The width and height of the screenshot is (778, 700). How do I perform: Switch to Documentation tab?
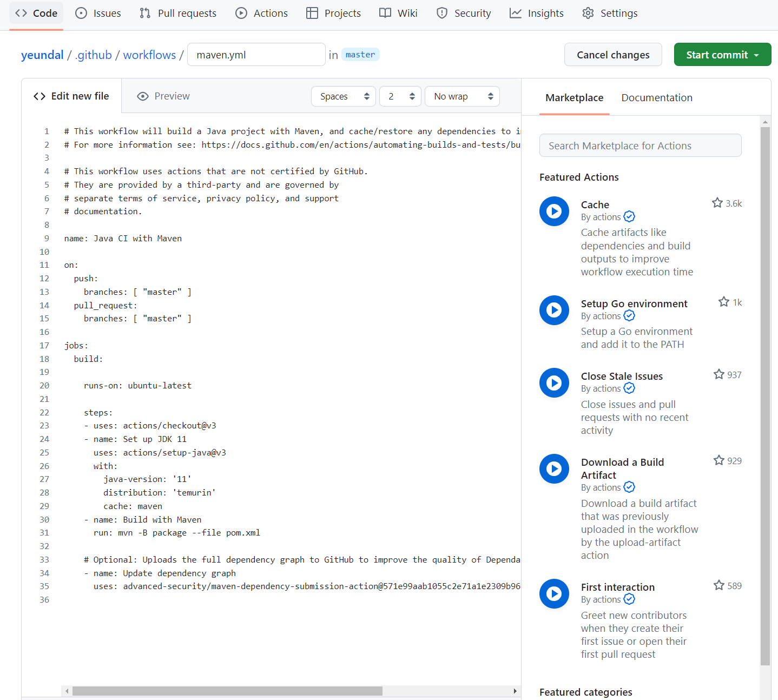coord(657,98)
